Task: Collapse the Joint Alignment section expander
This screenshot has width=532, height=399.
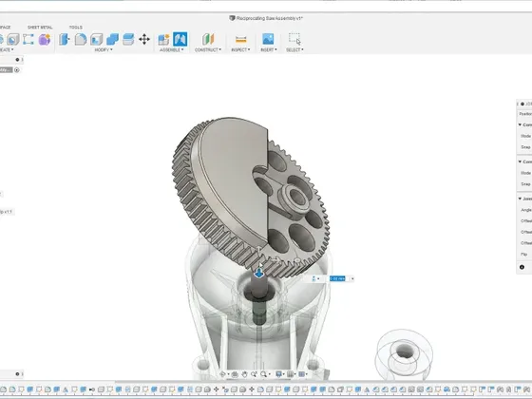Action: click(520, 199)
